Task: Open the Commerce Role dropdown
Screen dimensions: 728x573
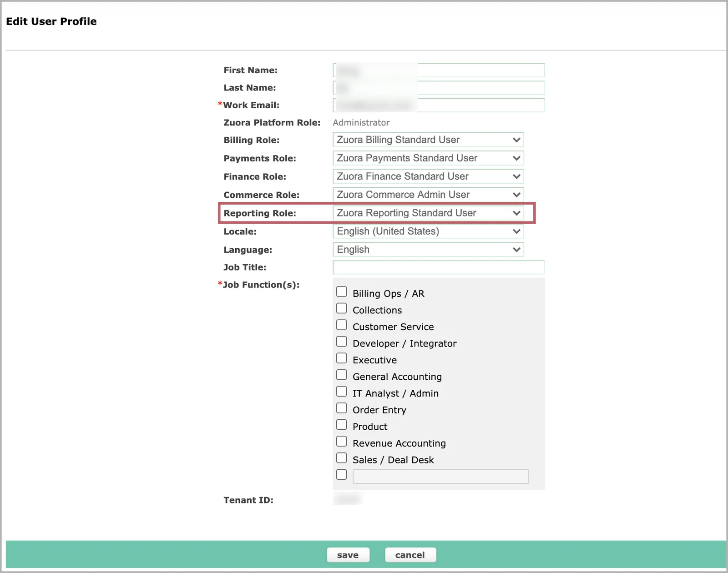Action: coord(428,194)
